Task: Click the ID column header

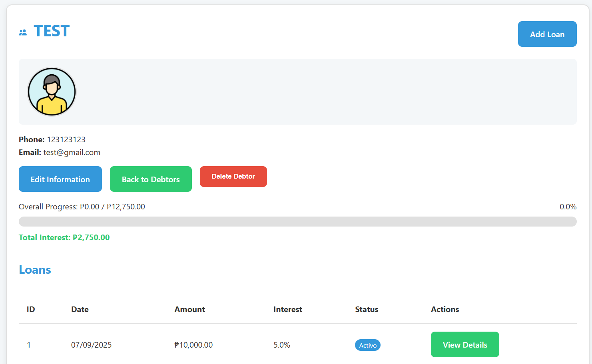Action: [x=31, y=309]
